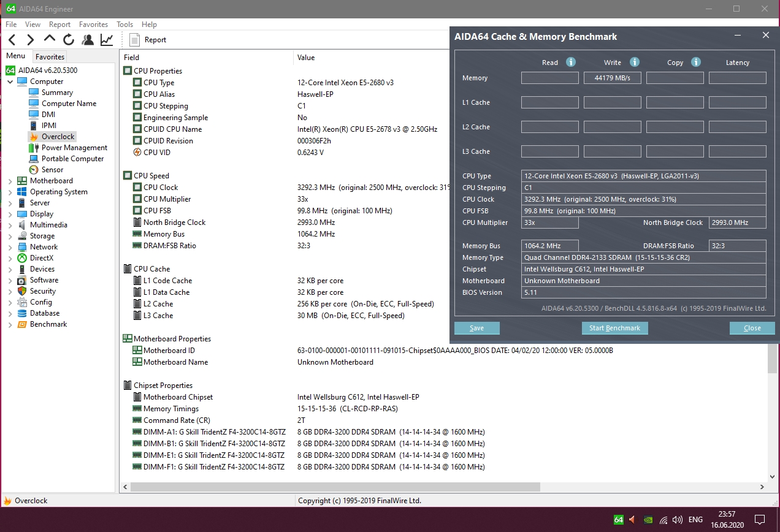Click the Save button in benchmark window
This screenshot has width=780, height=532.
(x=476, y=328)
